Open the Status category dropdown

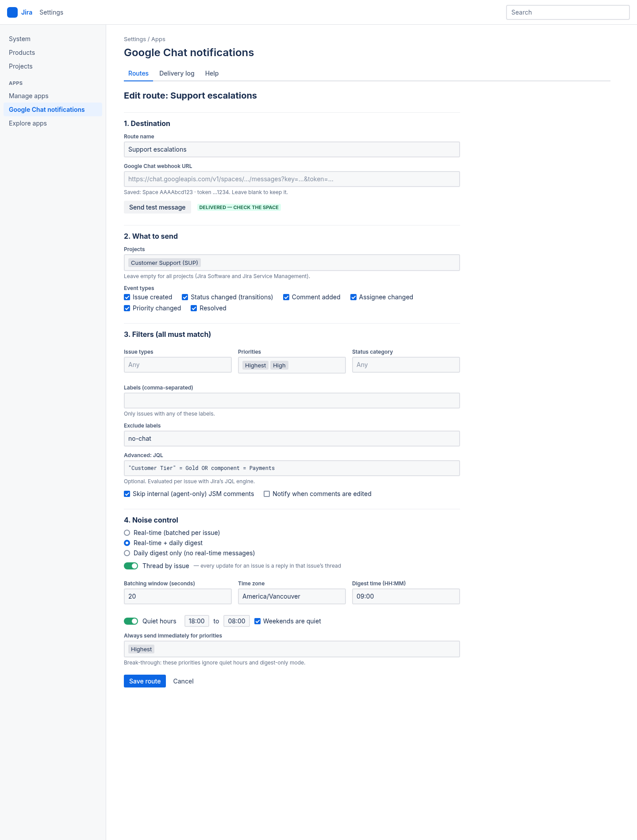point(406,365)
